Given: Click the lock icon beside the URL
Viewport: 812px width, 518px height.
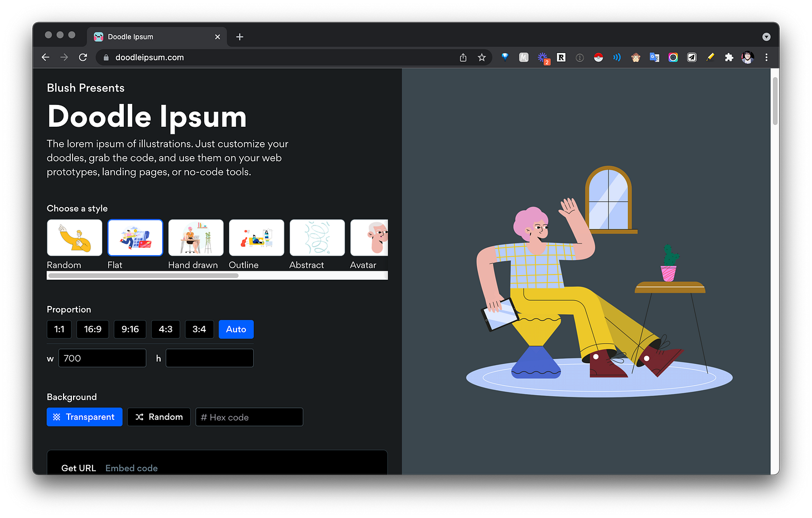Looking at the screenshot, I should (x=106, y=57).
